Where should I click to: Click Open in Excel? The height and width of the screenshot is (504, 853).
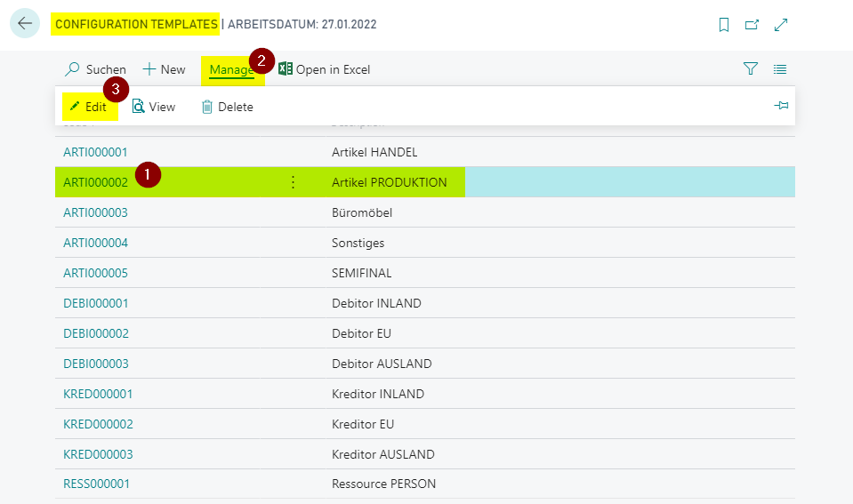(325, 69)
